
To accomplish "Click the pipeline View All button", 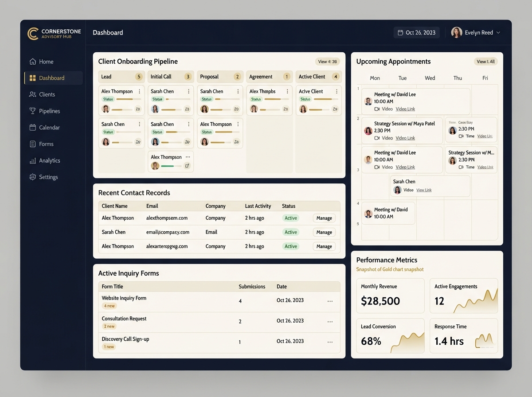I will [327, 62].
